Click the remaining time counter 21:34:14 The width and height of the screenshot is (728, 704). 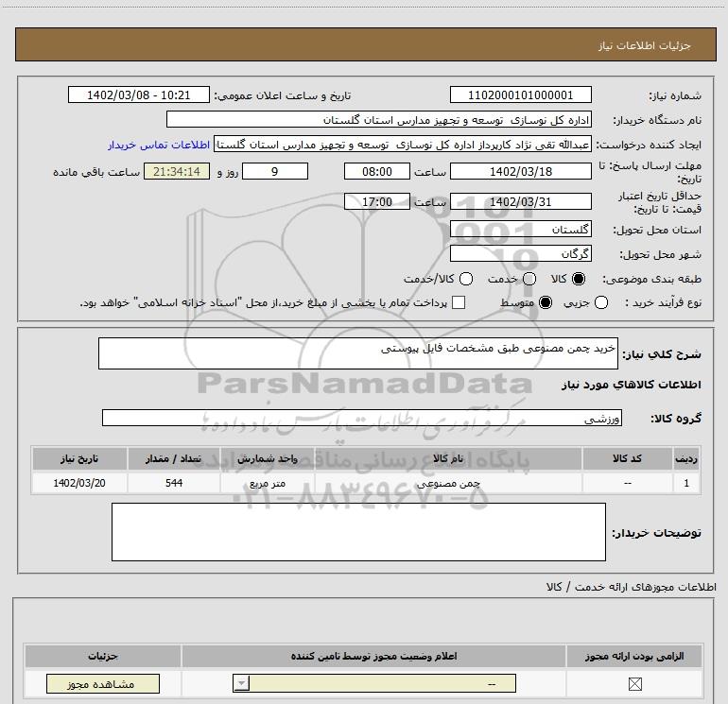coord(177,171)
